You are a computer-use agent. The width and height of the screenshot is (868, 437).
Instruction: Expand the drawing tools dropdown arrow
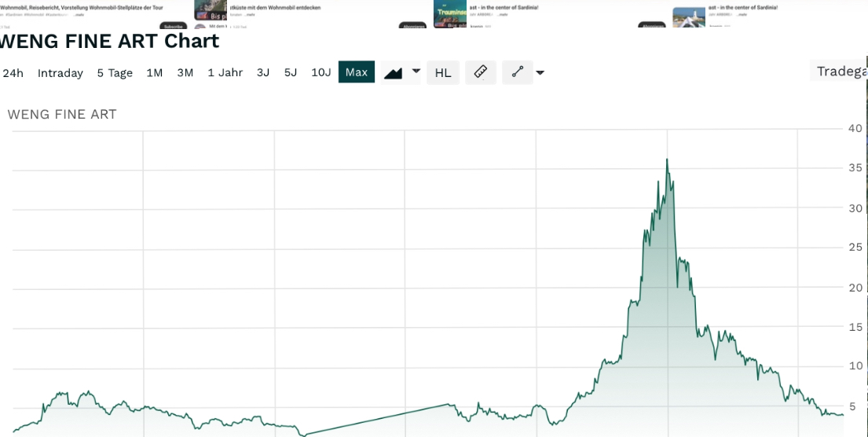coord(540,72)
